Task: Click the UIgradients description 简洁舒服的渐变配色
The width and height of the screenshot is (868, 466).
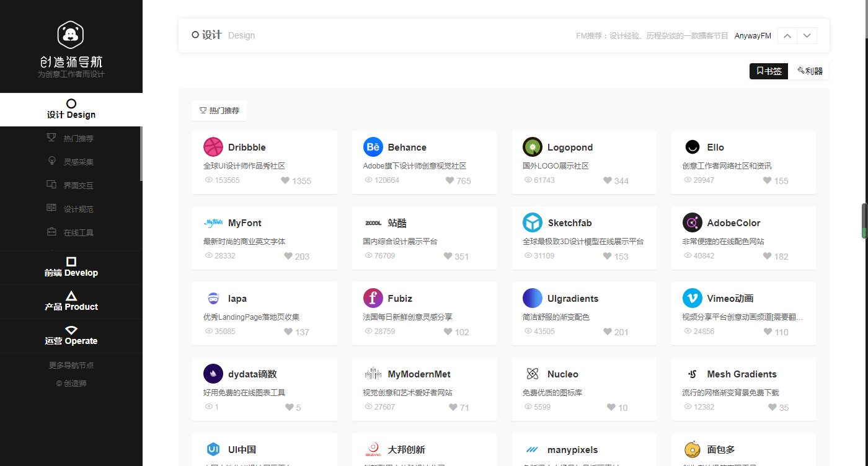Action: click(556, 317)
